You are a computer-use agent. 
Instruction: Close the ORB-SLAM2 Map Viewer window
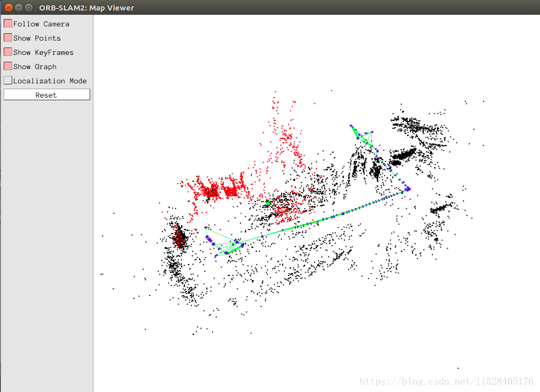[8, 7]
